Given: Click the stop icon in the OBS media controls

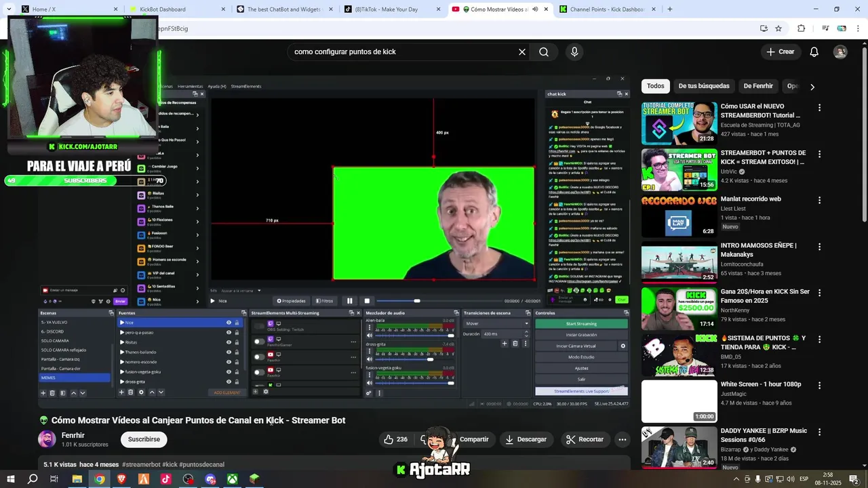Looking at the screenshot, I should (367, 301).
